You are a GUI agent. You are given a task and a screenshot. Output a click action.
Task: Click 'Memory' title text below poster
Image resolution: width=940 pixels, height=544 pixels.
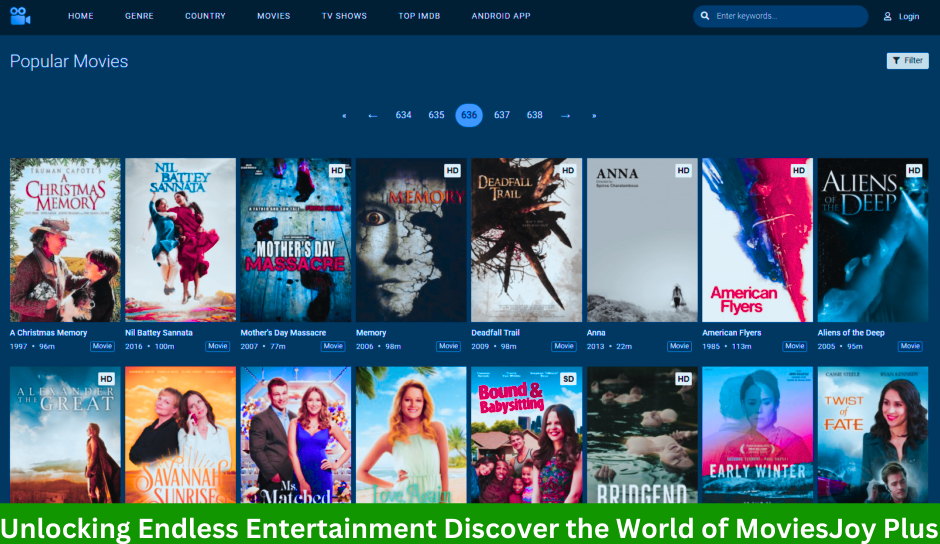(x=371, y=333)
